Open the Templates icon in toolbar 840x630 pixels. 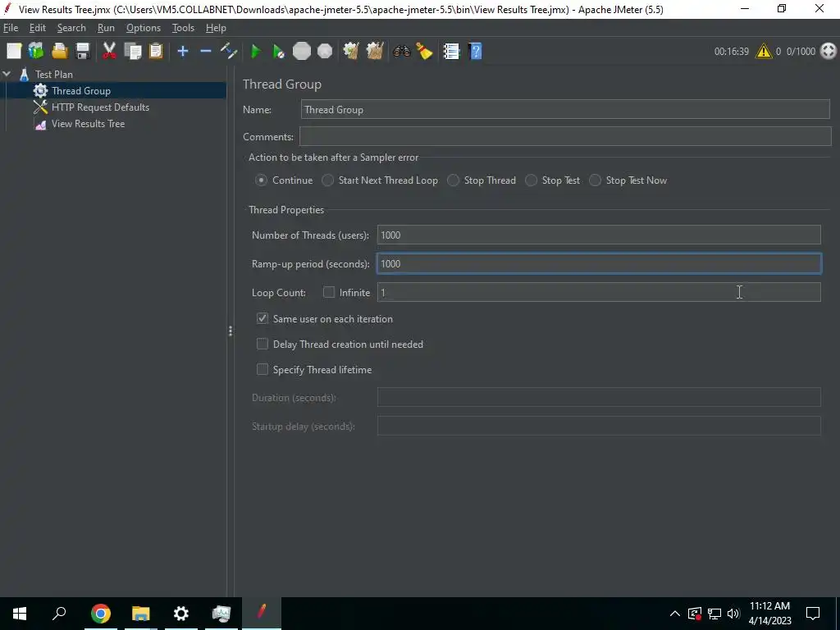(36, 52)
